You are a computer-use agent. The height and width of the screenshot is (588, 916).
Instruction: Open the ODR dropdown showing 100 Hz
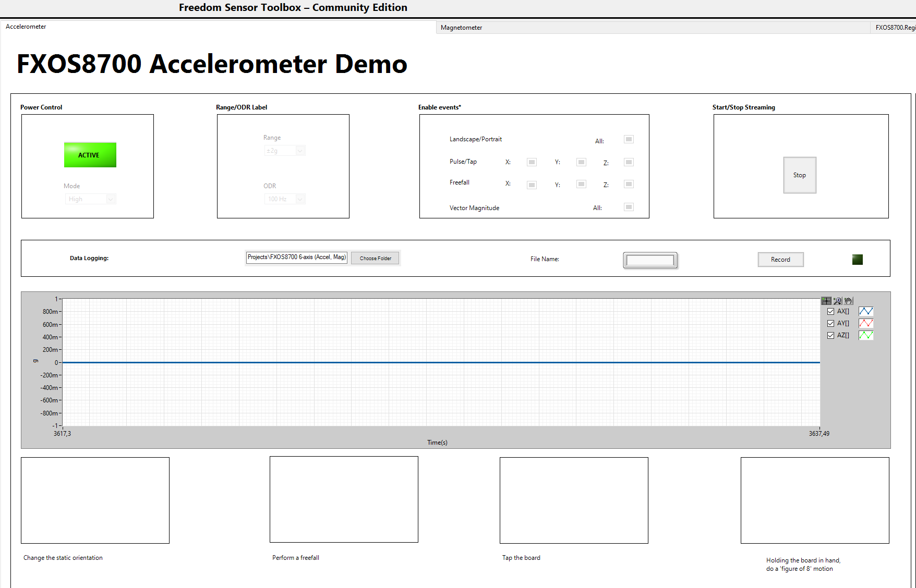pyautogui.click(x=284, y=199)
